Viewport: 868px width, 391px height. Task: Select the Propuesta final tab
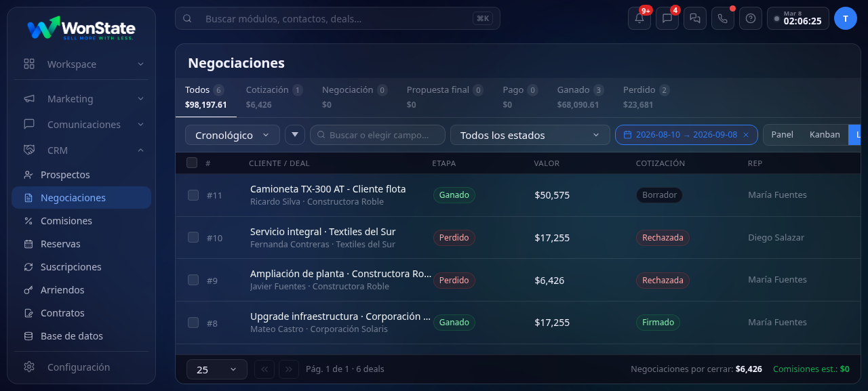445,97
